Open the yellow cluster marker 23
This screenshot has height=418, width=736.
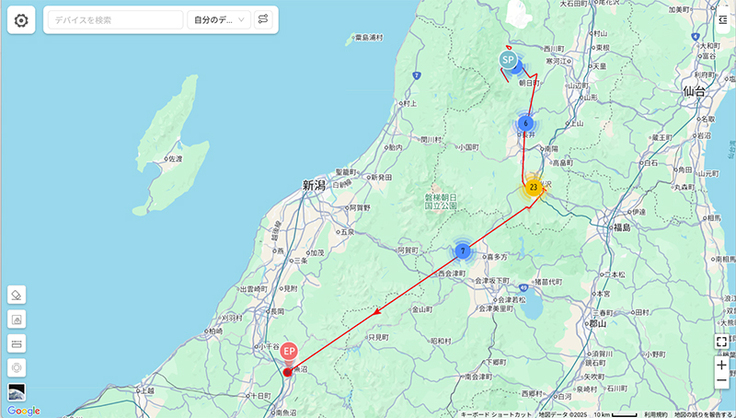pos(533,187)
